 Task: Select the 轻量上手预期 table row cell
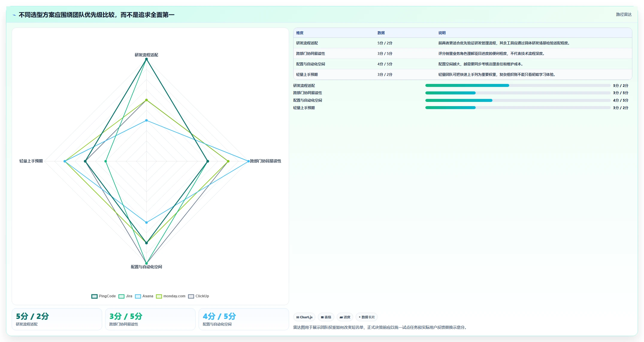click(x=307, y=75)
